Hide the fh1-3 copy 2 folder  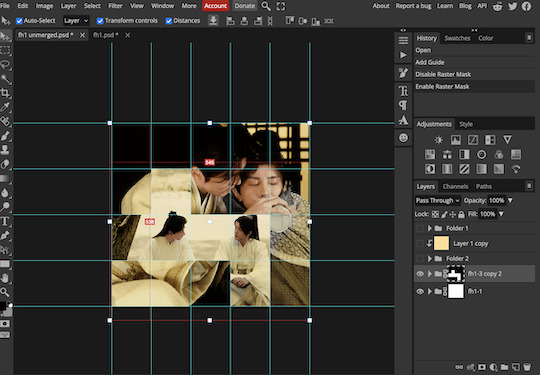(x=420, y=274)
